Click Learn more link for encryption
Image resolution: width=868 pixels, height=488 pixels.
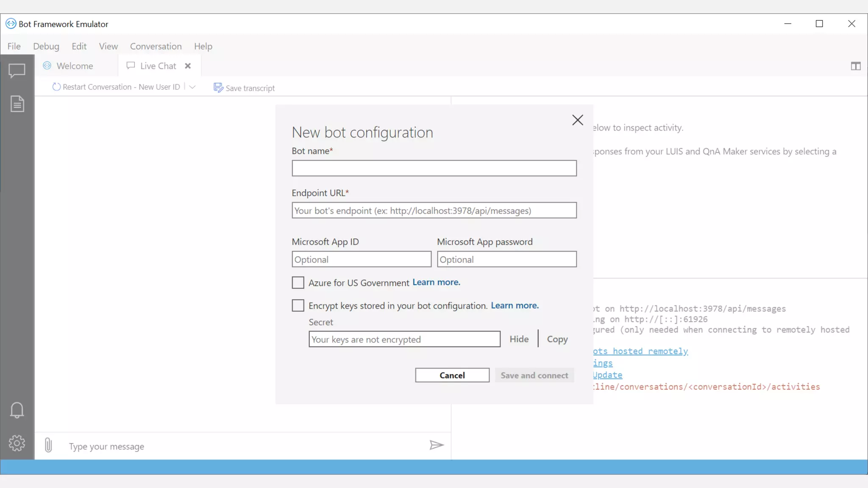click(x=515, y=305)
